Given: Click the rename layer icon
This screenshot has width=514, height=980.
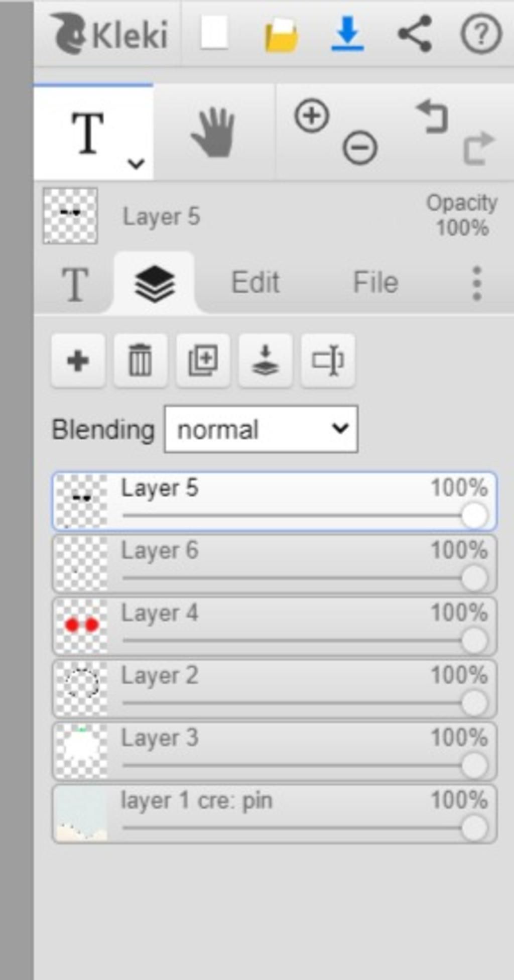Looking at the screenshot, I should (328, 360).
